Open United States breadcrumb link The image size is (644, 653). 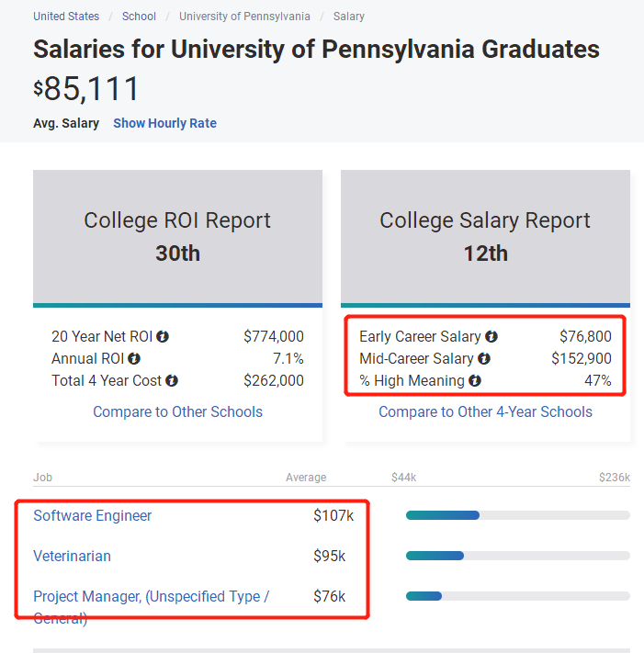coord(66,17)
